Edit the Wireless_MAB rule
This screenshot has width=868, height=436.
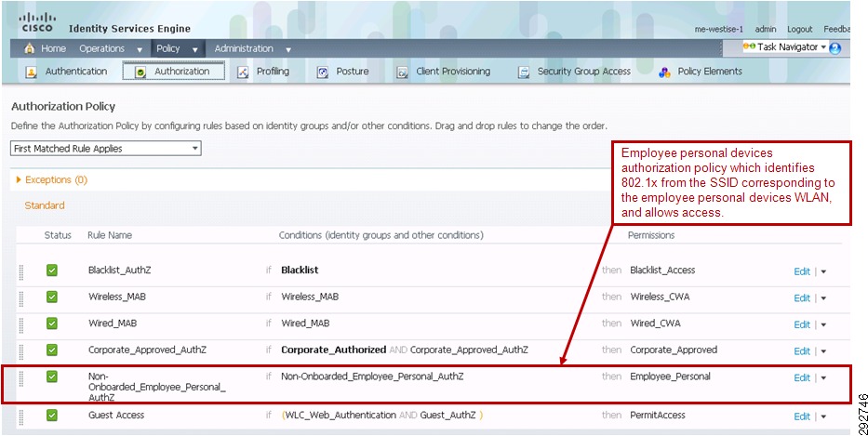(802, 298)
